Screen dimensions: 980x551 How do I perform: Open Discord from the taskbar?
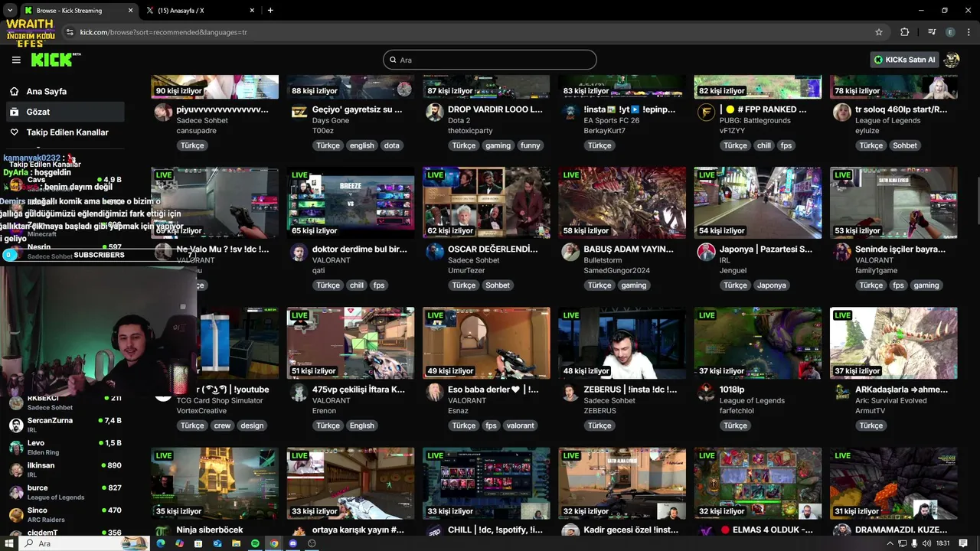pyautogui.click(x=292, y=543)
